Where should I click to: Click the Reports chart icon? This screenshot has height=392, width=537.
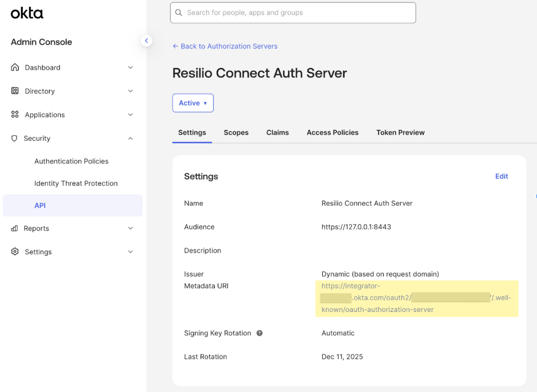click(x=15, y=228)
